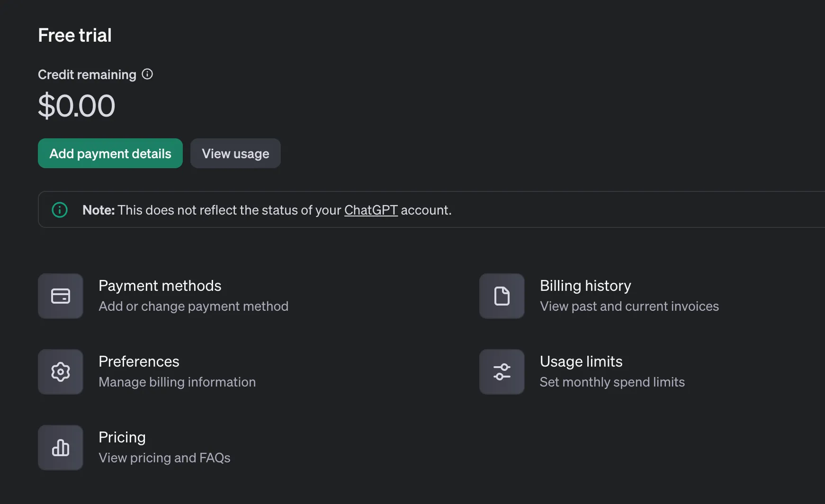The height and width of the screenshot is (504, 825).
Task: Click the green info icon in the note
Action: tap(60, 210)
